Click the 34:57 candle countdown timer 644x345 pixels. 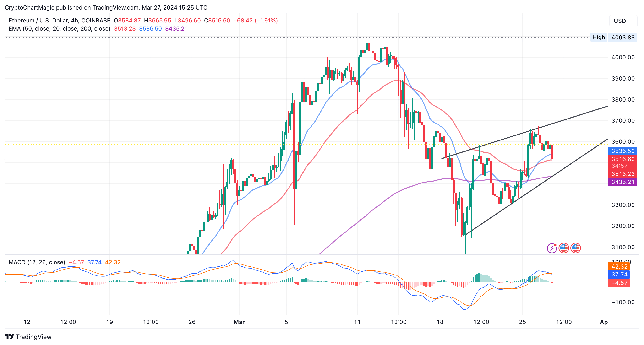point(620,166)
